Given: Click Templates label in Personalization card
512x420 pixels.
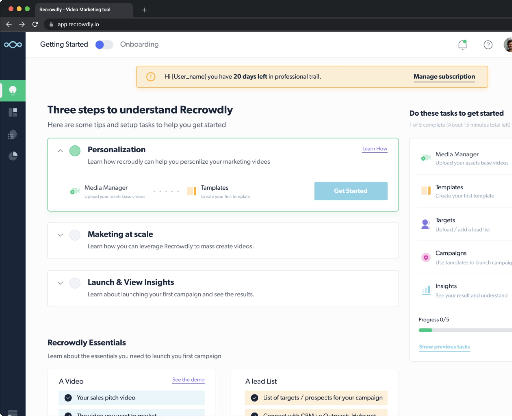Looking at the screenshot, I should (215, 188).
